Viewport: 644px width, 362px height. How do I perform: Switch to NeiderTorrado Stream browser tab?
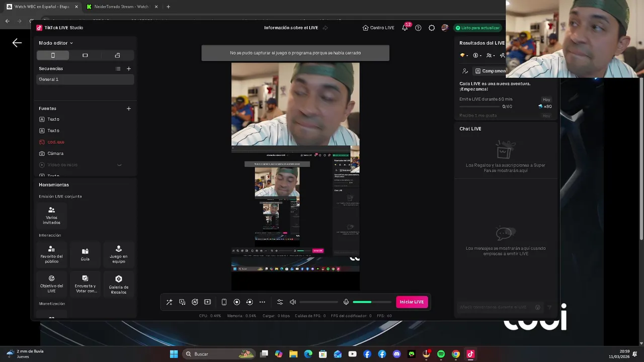tap(121, 7)
